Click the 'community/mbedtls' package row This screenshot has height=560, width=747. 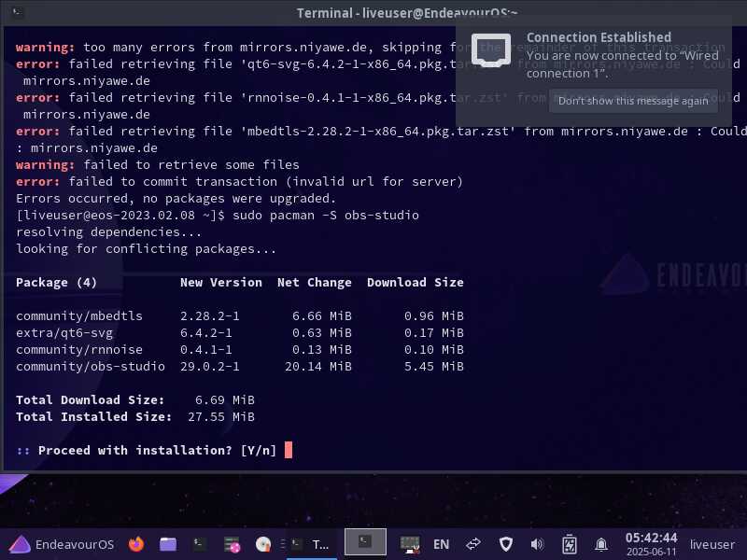240,315
